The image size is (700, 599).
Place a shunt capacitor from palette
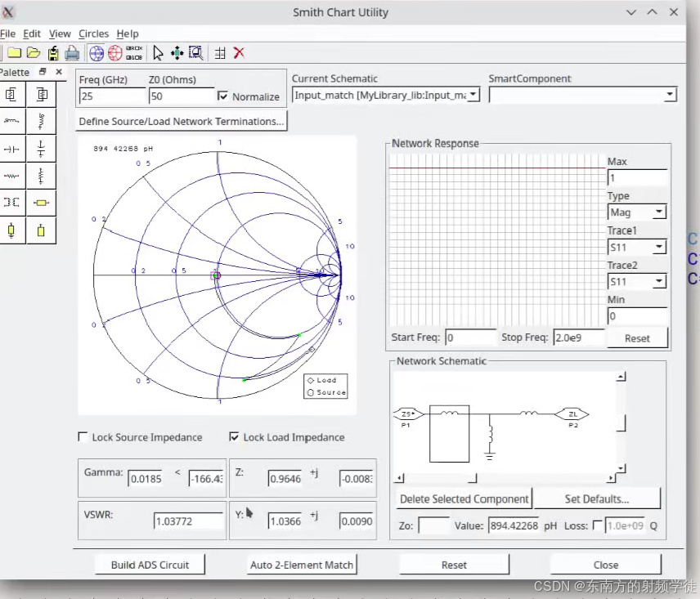[41, 149]
